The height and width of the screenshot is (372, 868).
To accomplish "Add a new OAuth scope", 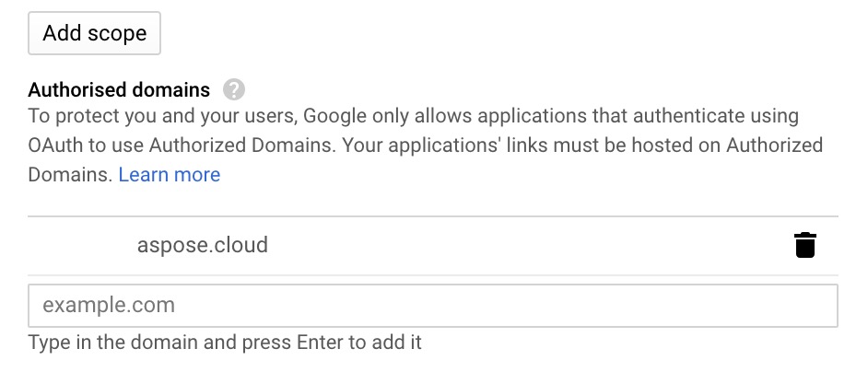I will tap(94, 33).
